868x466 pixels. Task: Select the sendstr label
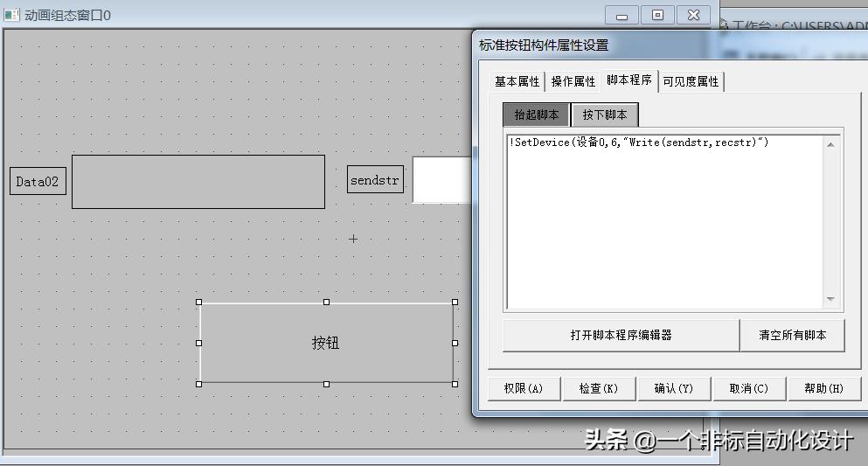click(375, 179)
